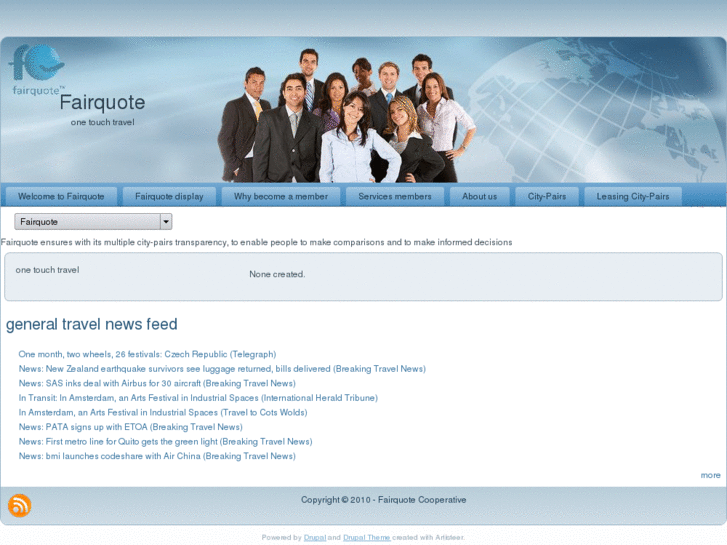Select Why become a member menu item
Image resolution: width=727 pixels, height=545 pixels.
[x=281, y=197]
